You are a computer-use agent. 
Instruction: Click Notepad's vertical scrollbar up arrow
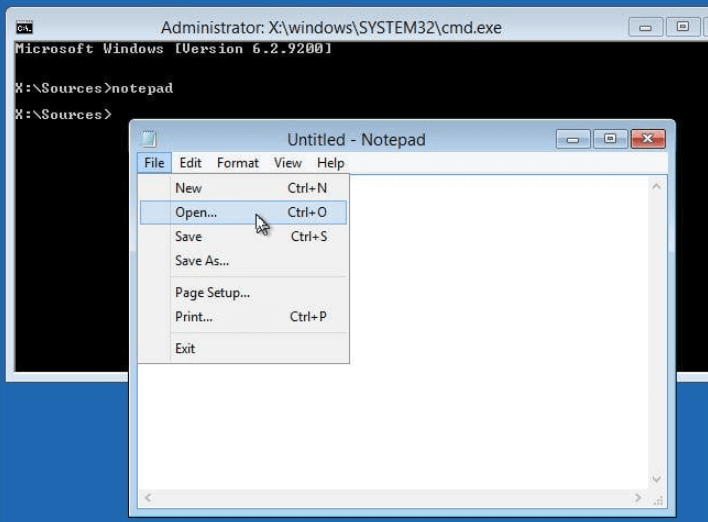point(657,186)
